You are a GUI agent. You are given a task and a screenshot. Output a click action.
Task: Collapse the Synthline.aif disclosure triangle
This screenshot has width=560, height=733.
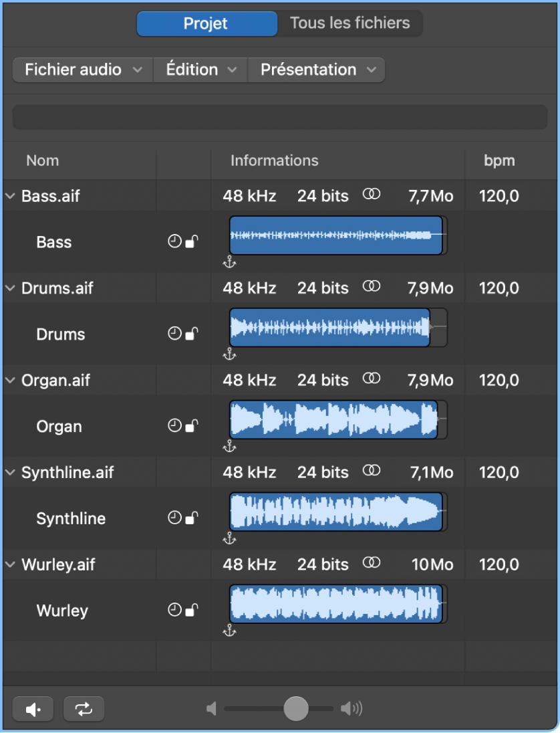[9, 472]
